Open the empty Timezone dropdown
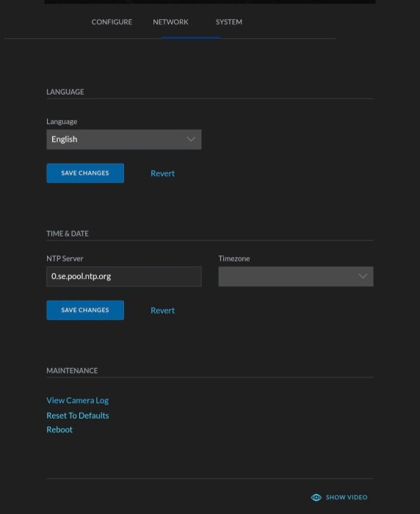Screen dimensions: 420x514 tap(296, 276)
